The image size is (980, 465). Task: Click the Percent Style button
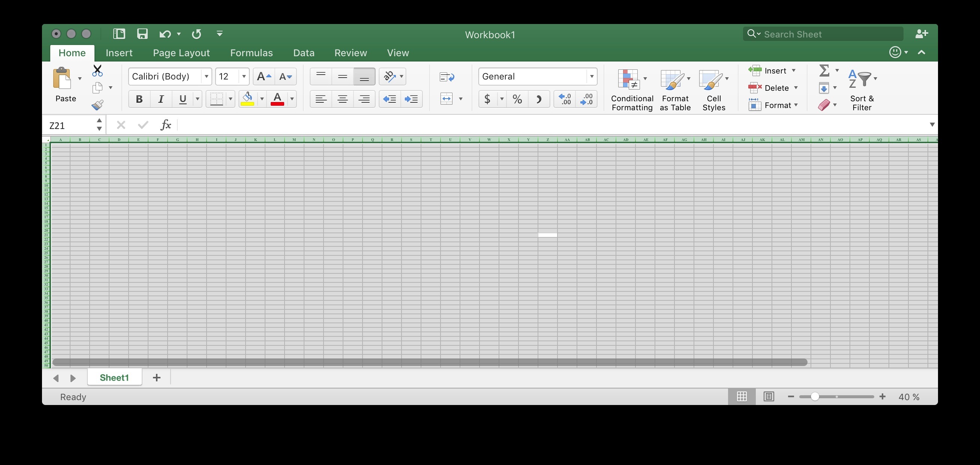pyautogui.click(x=517, y=99)
